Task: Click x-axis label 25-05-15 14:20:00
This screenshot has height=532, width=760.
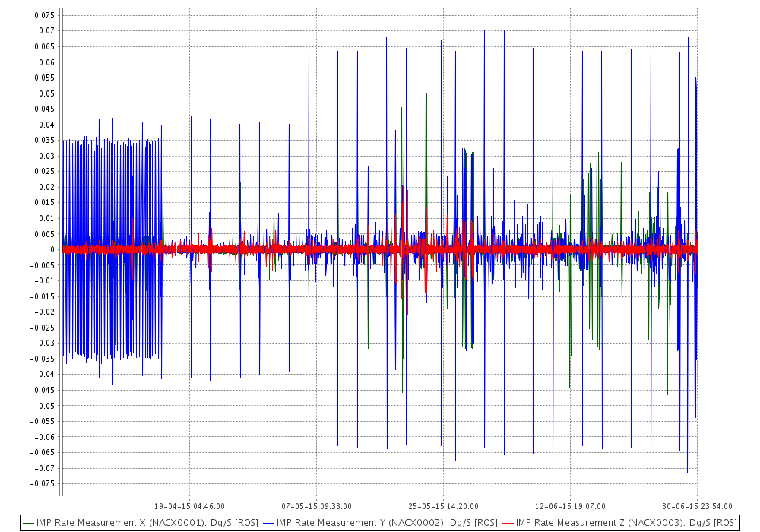Action: pyautogui.click(x=443, y=506)
